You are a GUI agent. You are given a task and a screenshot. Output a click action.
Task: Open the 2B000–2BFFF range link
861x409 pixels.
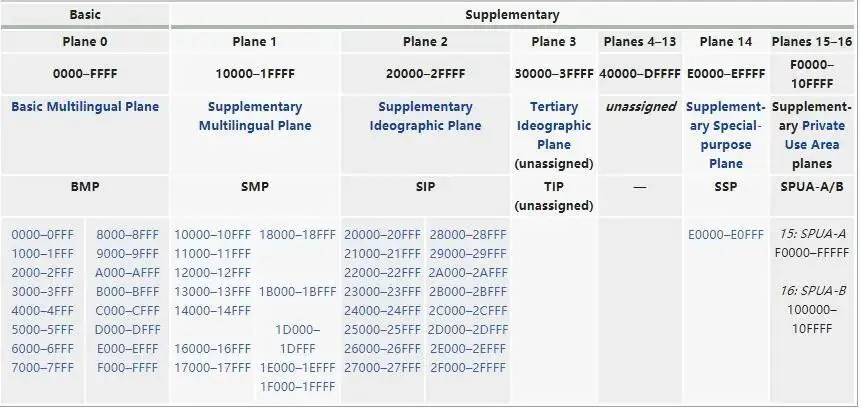click(x=468, y=292)
